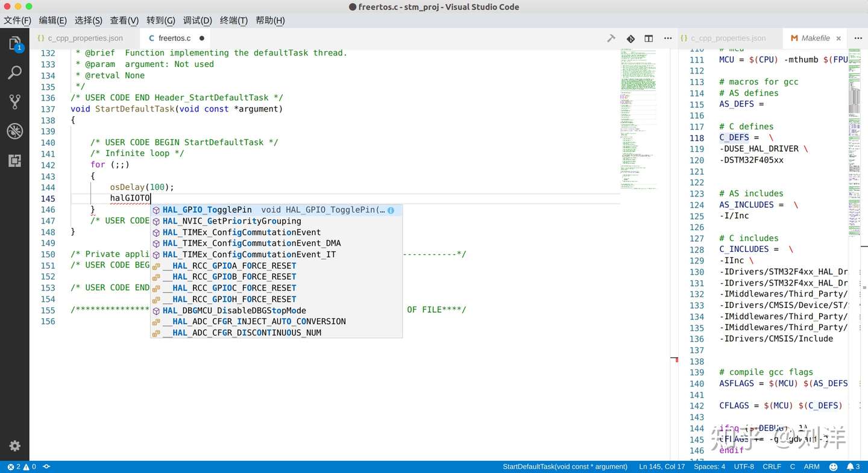Click line number 137 in freertos.c gutter

pos(48,109)
